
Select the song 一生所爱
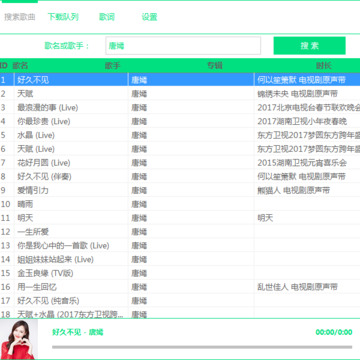33,232
